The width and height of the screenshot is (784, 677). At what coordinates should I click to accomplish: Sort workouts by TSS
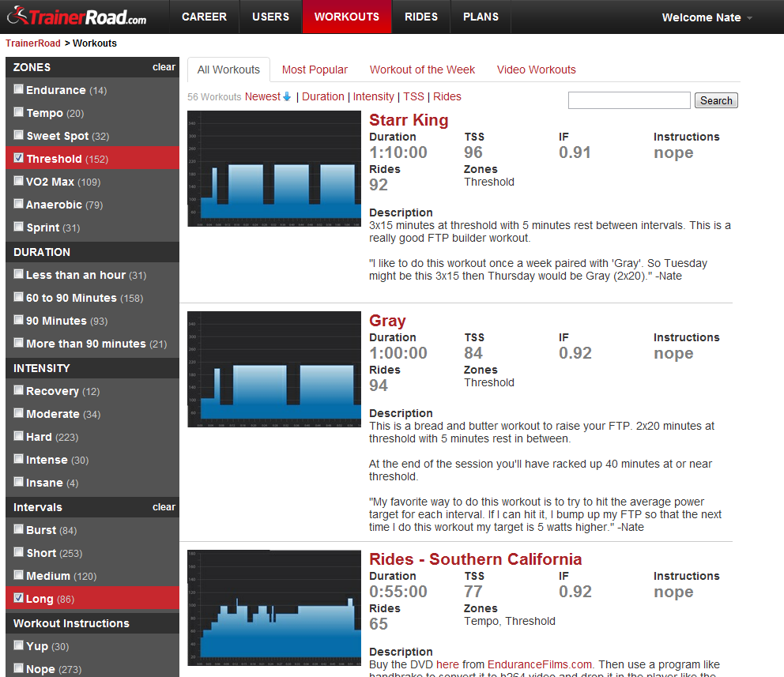(x=413, y=96)
